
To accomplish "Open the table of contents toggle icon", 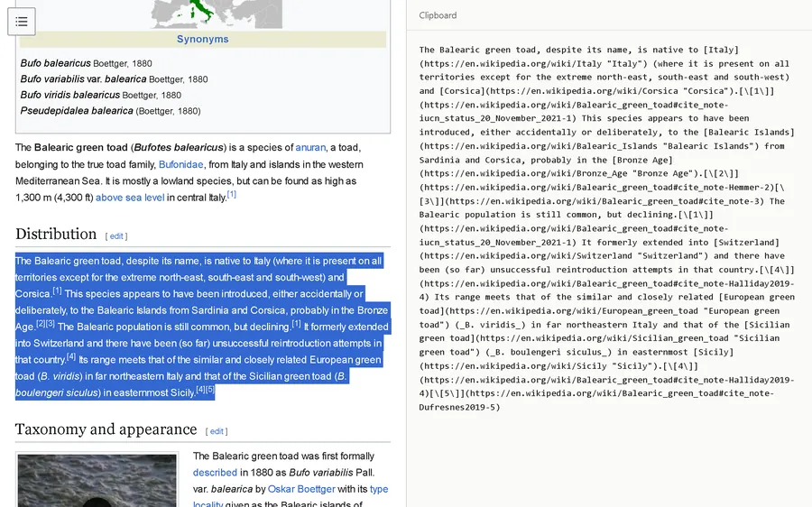I will click(22, 22).
